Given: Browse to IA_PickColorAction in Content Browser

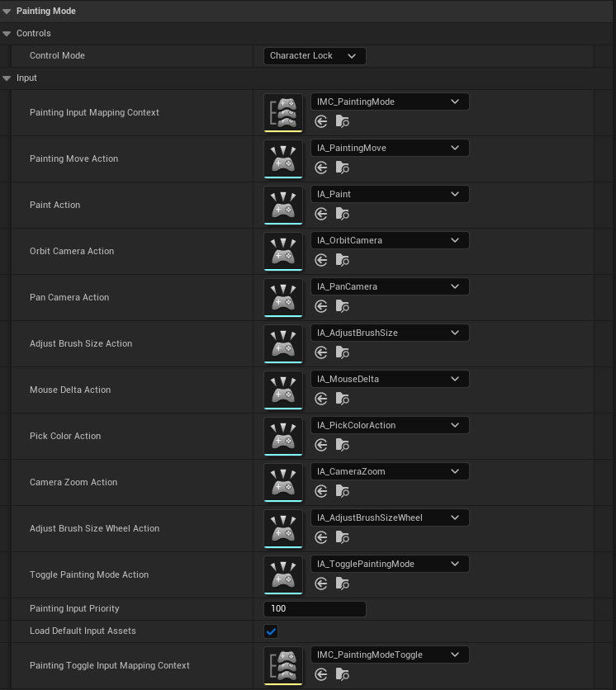Looking at the screenshot, I should pos(342,445).
